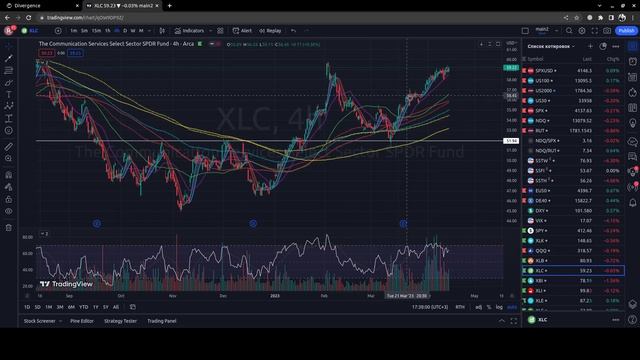Open indicator templates grid icon
The height and width of the screenshot is (360, 640).
220,31
